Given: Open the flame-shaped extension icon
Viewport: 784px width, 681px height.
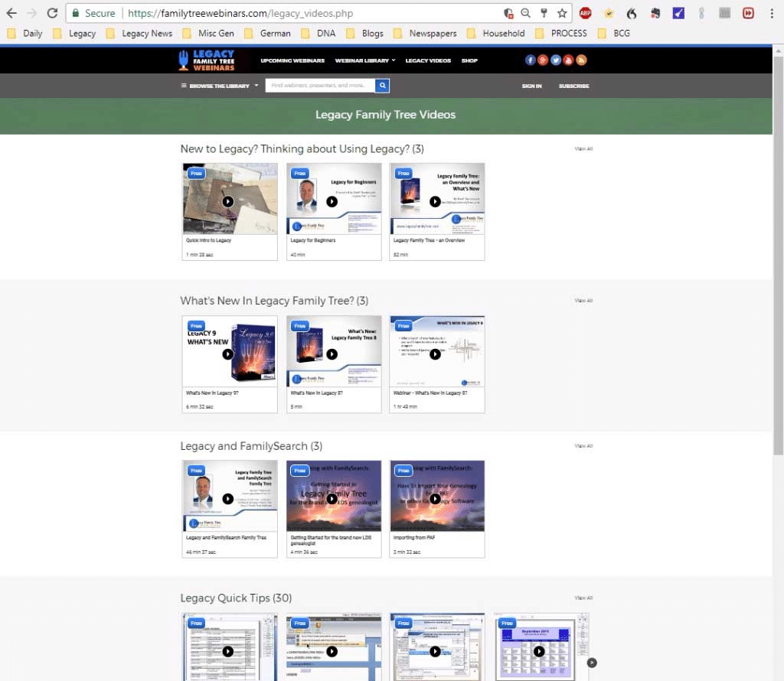Looking at the screenshot, I should pyautogui.click(x=632, y=13).
